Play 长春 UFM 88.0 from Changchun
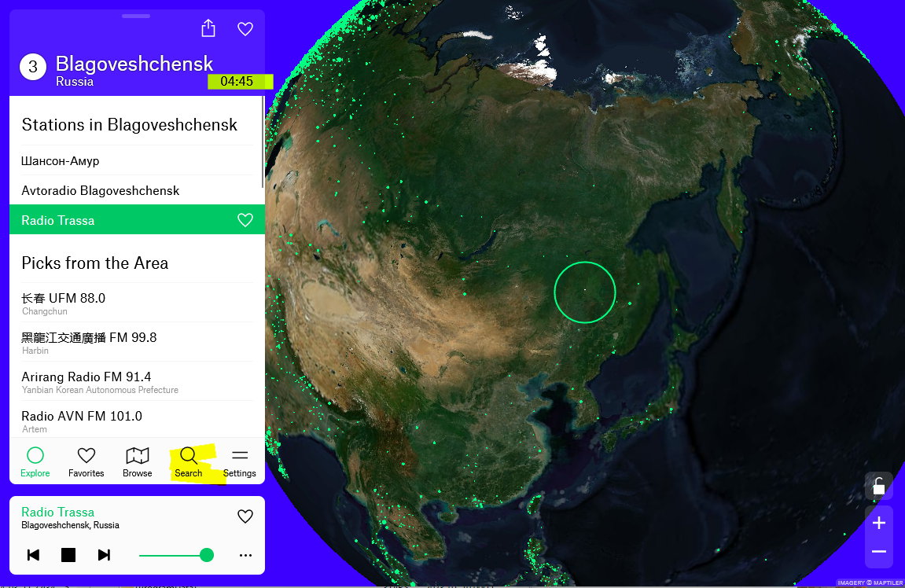The width and height of the screenshot is (905, 588). tap(137, 303)
